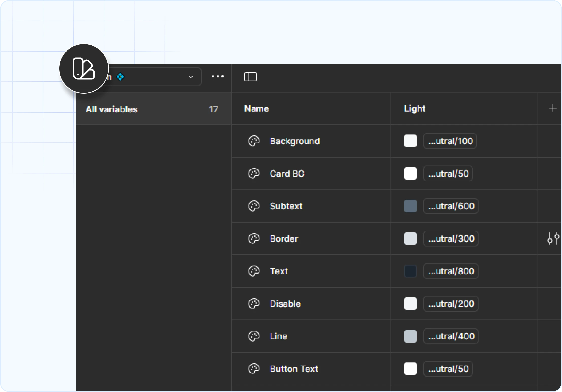Viewport: 562px width, 392px height.
Task: Click the palette icon beside Subtext
Action: click(x=254, y=206)
